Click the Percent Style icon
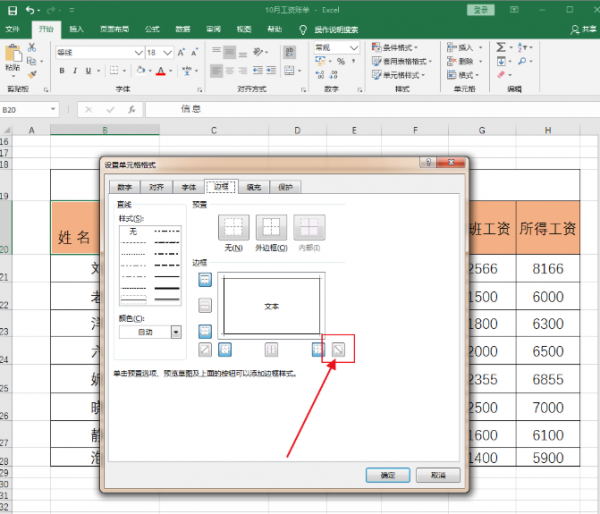Screen dimensions: 600x514 coord(341,61)
